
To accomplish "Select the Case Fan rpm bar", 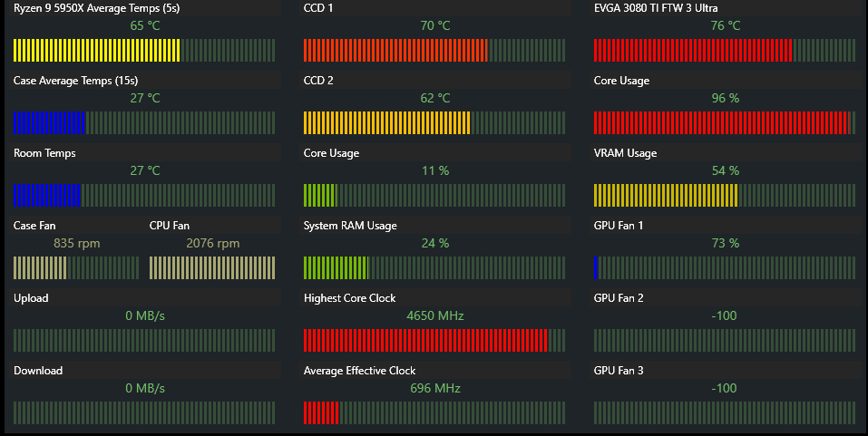I will [x=76, y=267].
